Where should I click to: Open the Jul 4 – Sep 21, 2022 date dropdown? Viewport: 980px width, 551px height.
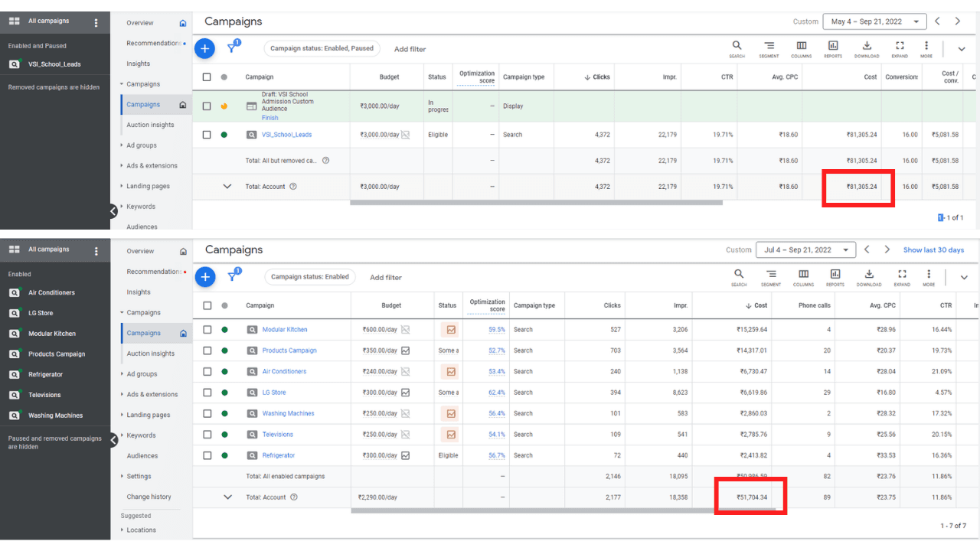point(805,249)
